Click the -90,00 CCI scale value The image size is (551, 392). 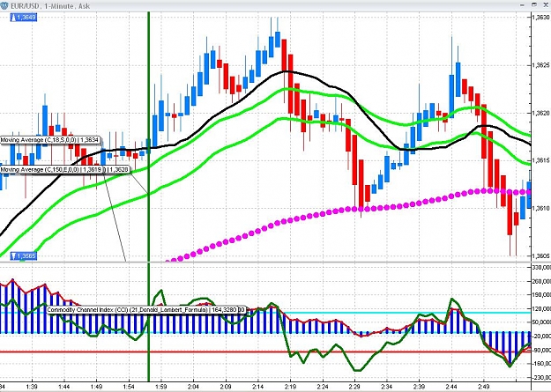point(542,350)
